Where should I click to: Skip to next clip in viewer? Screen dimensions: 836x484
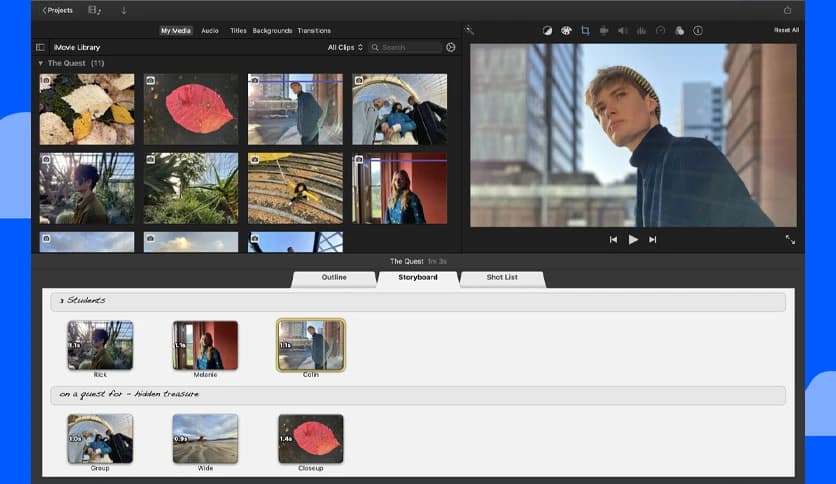tap(653, 240)
